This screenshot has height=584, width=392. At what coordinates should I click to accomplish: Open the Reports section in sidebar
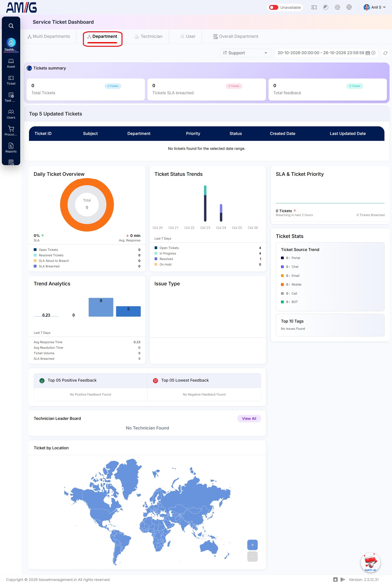point(11,148)
